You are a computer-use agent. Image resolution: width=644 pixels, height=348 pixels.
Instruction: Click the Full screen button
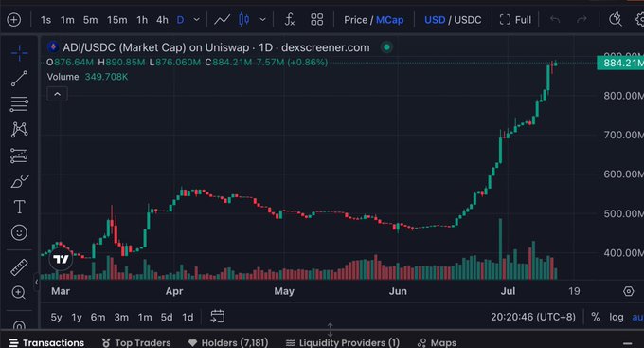click(515, 20)
